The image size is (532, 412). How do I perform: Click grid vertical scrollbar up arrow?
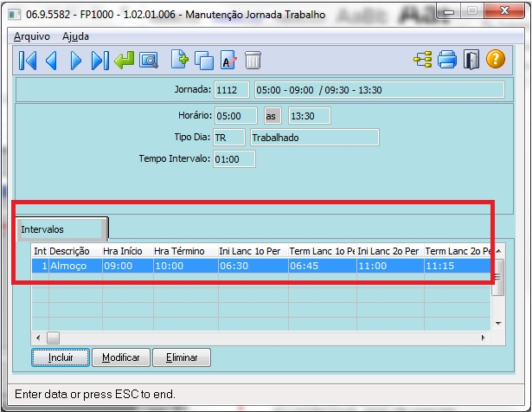[498, 251]
